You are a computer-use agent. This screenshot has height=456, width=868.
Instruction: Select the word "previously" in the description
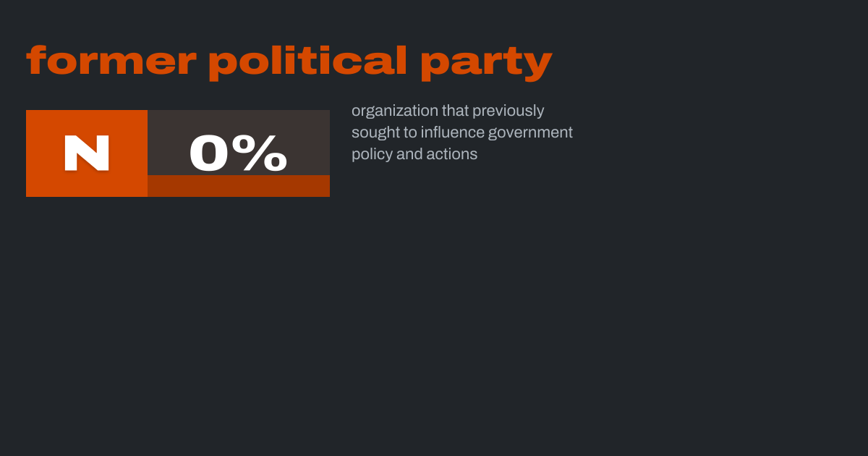pos(509,111)
